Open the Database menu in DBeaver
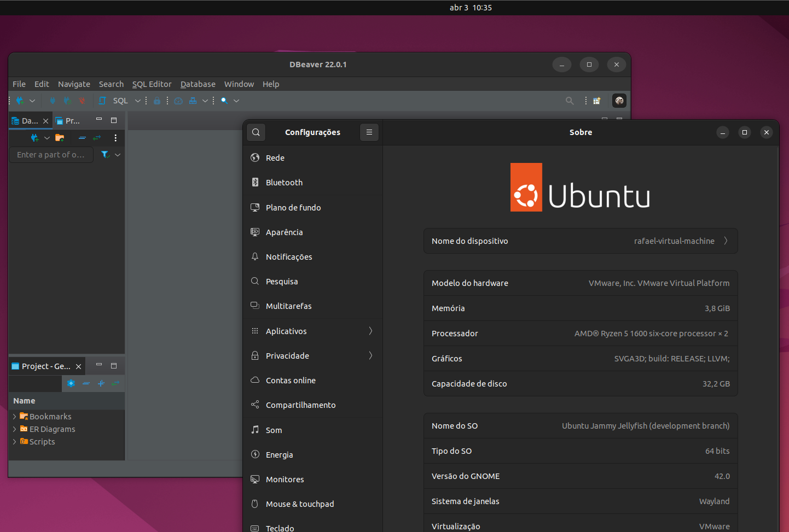789x532 pixels. (198, 84)
